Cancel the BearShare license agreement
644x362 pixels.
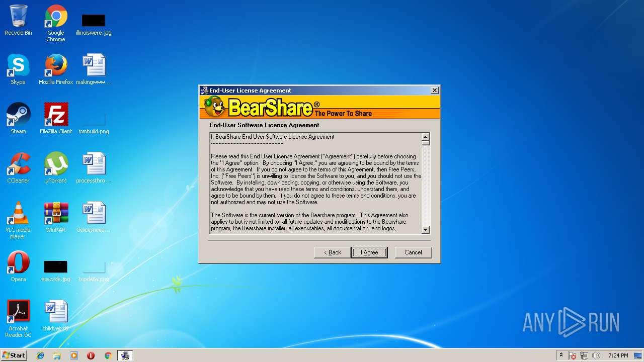[x=413, y=252]
